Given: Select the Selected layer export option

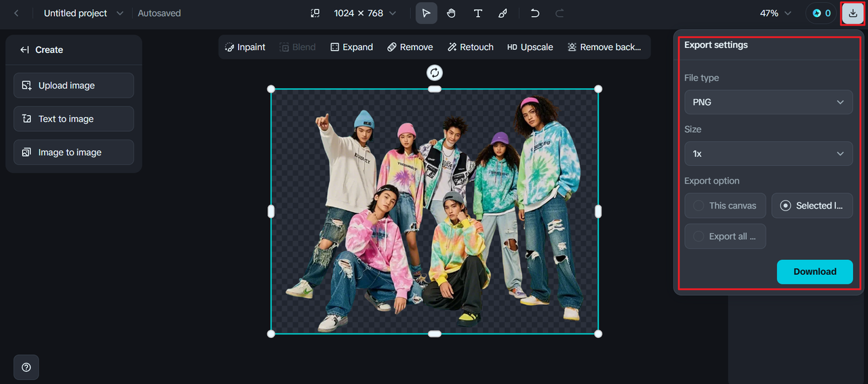Looking at the screenshot, I should click(812, 205).
